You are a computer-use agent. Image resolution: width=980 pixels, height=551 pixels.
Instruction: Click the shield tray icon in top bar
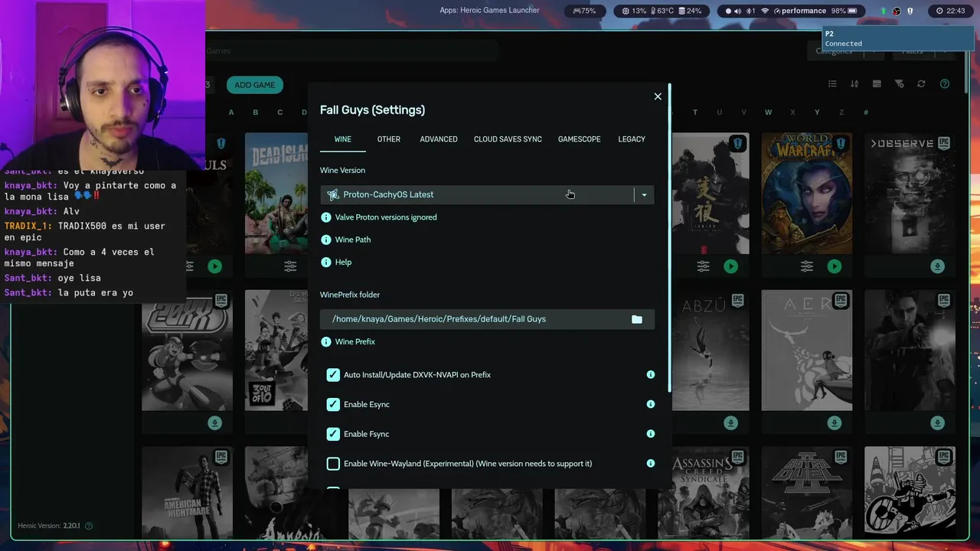pos(910,11)
